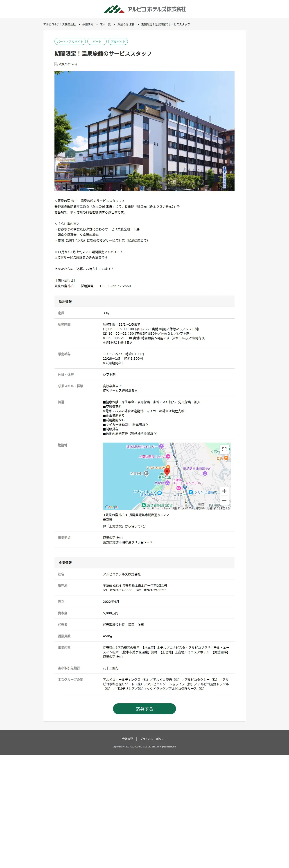Screen dimensions: 289x868
Task: Open プライバシーポリシー footer link
Action: click(154, 739)
